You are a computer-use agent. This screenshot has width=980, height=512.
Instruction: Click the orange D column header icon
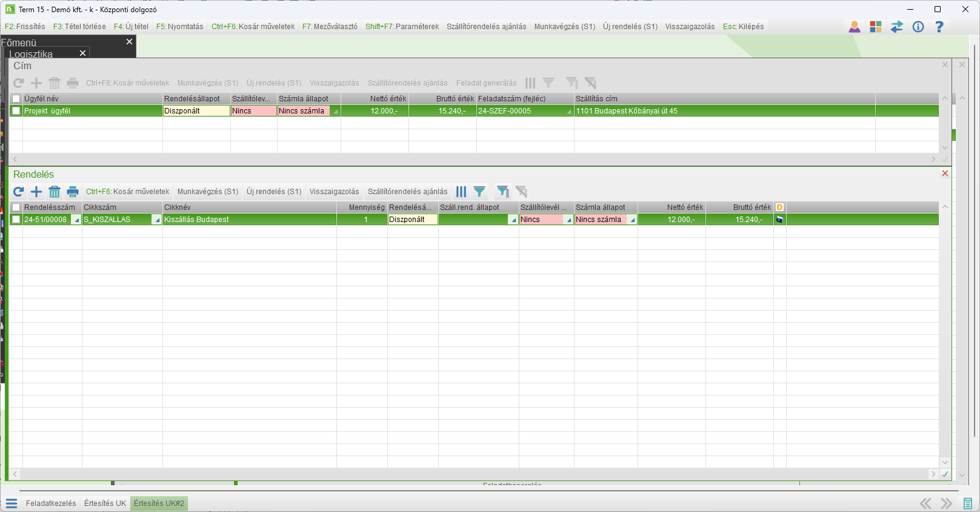pos(779,207)
